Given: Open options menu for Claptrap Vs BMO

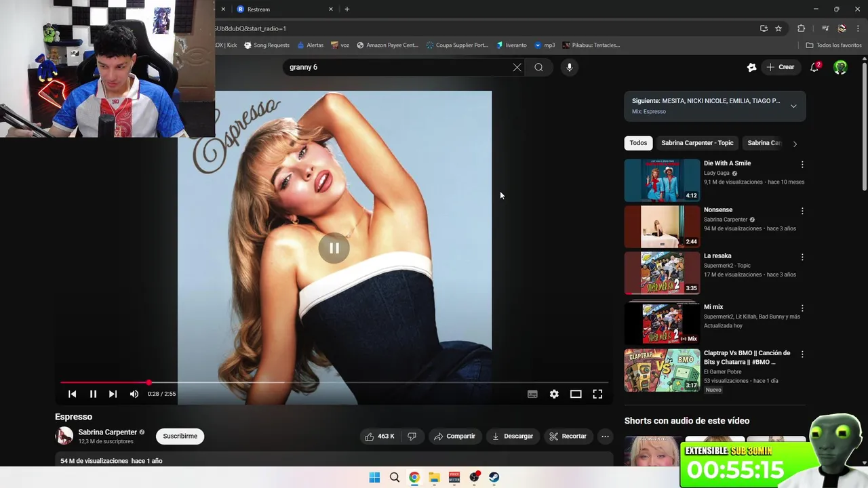Looking at the screenshot, I should 802,354.
